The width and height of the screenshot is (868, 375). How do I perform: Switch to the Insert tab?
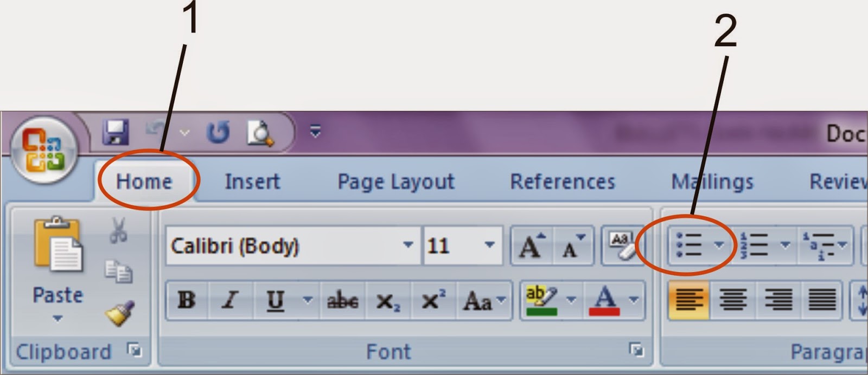[x=252, y=182]
